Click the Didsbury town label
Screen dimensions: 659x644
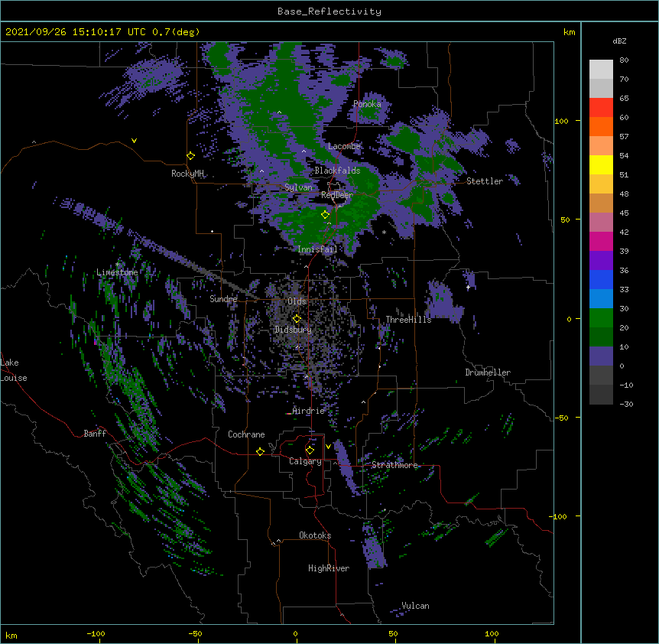[293, 330]
